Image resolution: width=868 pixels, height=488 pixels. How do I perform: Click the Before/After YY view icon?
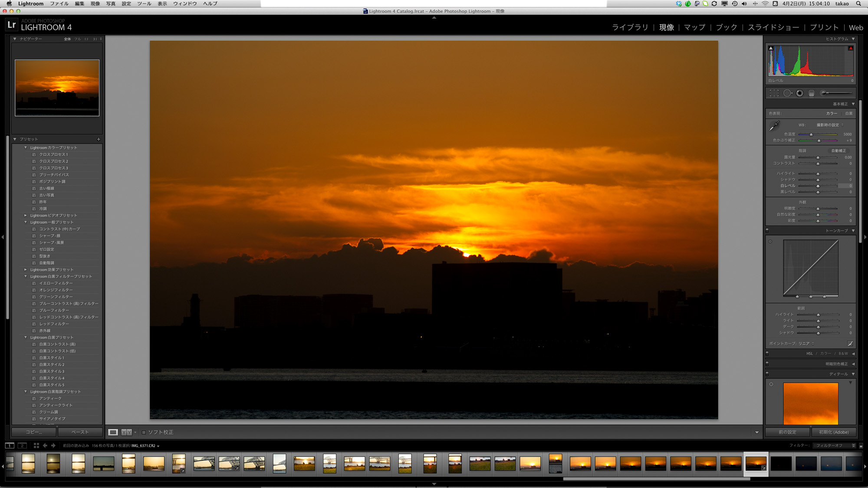pyautogui.click(x=126, y=432)
